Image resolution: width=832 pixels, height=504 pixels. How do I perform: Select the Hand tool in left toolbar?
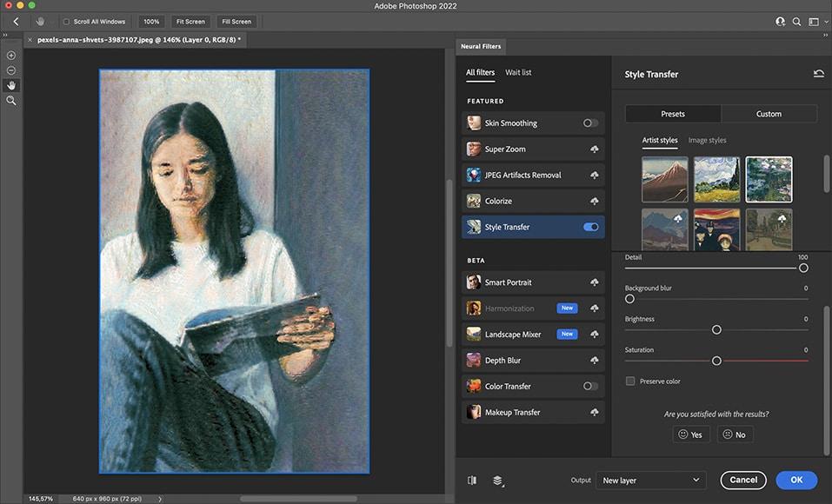pyautogui.click(x=11, y=85)
